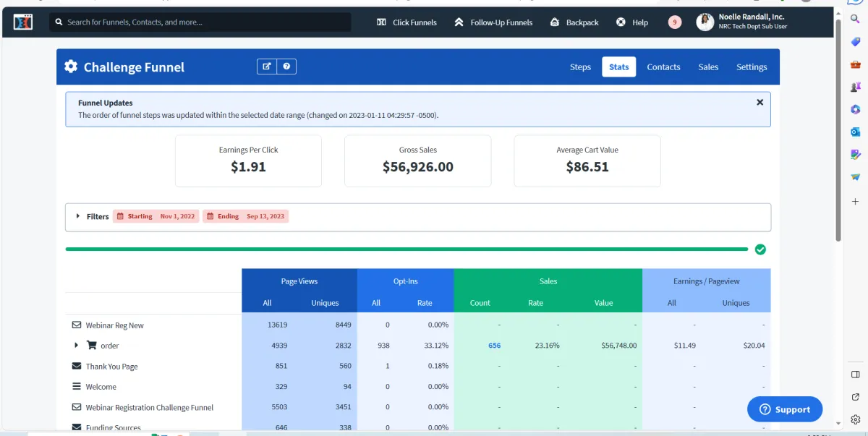Click the edit funnel name icon
Viewport: 868px width, 436px height.
[x=267, y=67]
